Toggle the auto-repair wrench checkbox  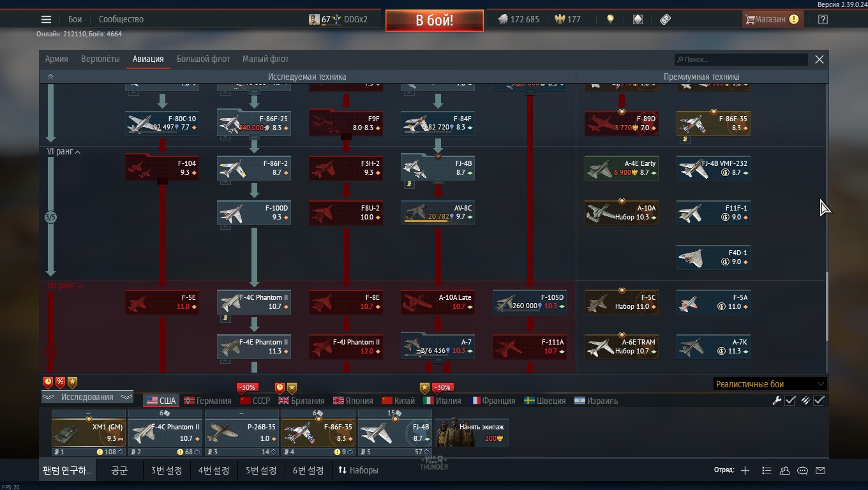click(790, 401)
